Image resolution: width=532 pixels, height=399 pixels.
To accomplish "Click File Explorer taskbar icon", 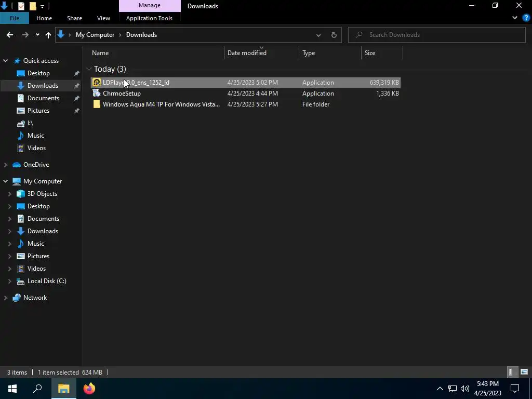I will (x=64, y=389).
